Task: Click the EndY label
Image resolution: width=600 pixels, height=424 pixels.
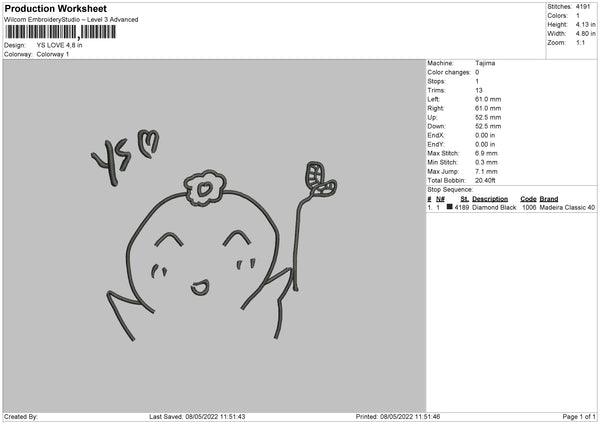Action: coord(436,144)
